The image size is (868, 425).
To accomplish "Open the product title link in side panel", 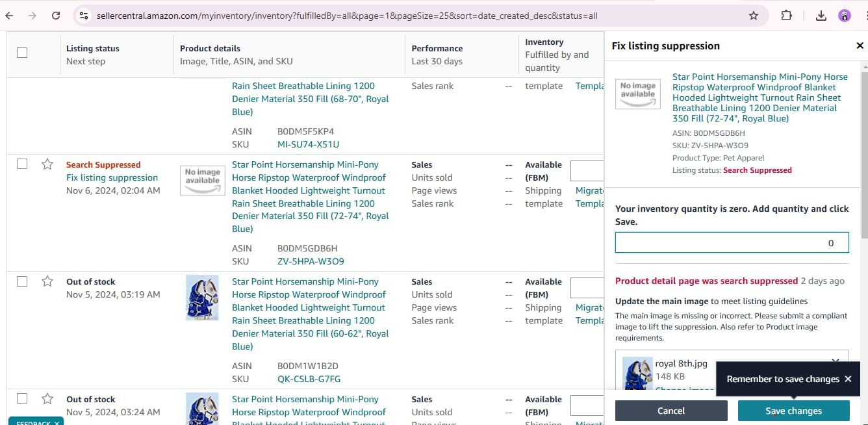I will (x=759, y=97).
